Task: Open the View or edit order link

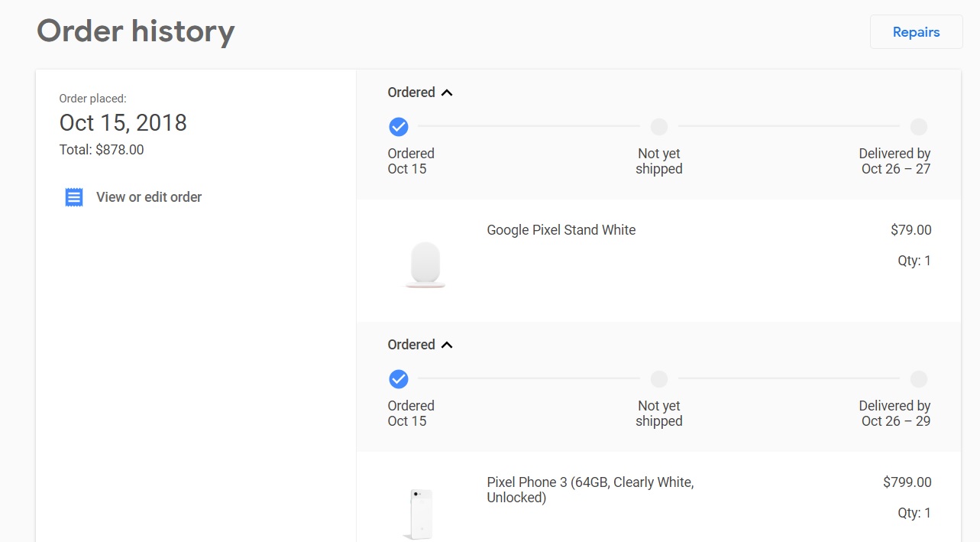Action: [x=149, y=197]
